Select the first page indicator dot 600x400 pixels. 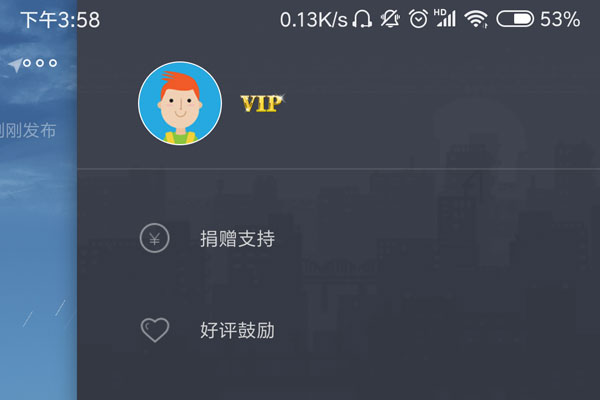point(27,63)
